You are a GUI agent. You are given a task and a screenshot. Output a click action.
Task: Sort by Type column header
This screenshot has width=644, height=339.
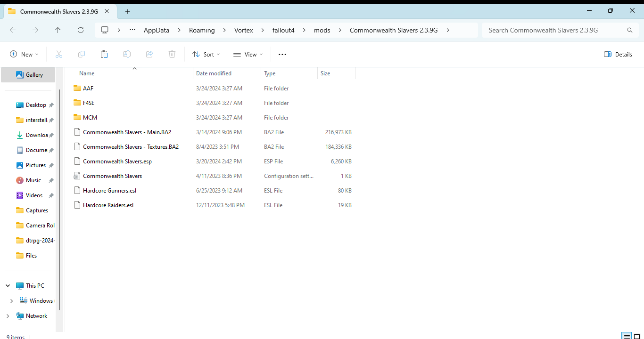point(270,73)
